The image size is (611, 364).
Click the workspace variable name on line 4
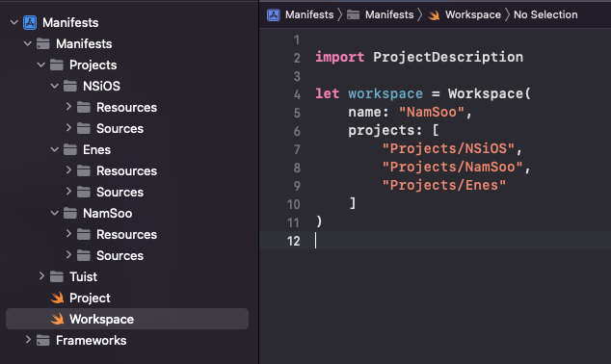pyautogui.click(x=385, y=93)
